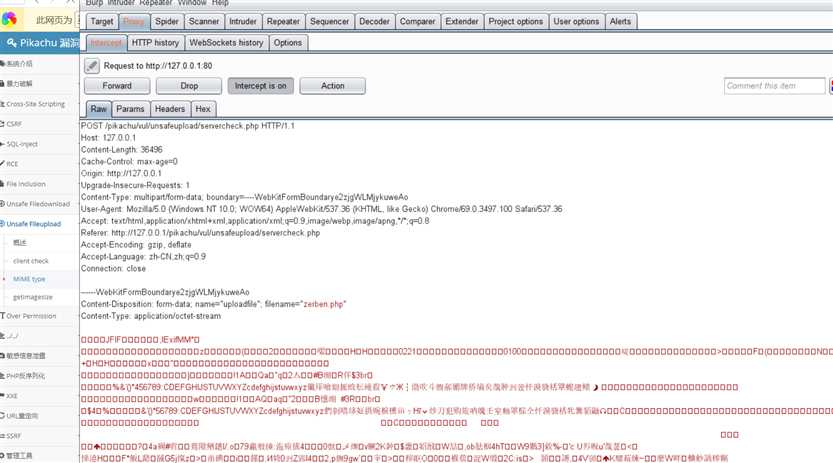This screenshot has width=833, height=463.
Task: Open the Decoder tab
Action: (375, 21)
